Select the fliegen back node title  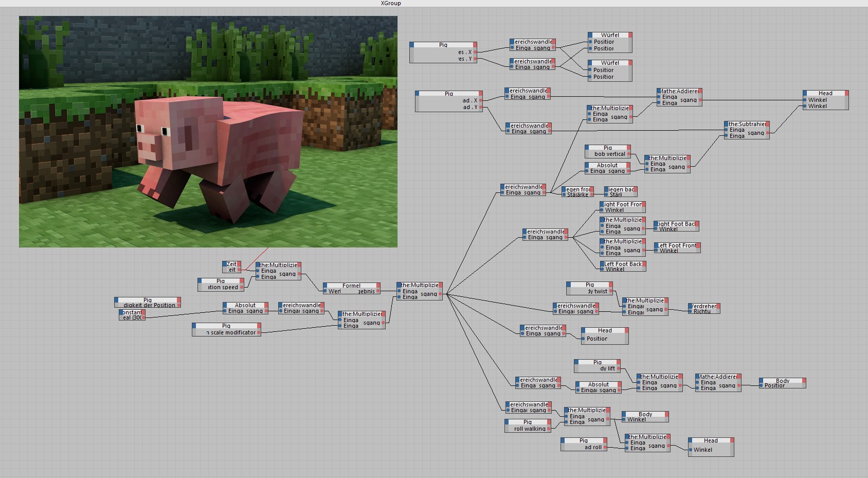click(621, 189)
